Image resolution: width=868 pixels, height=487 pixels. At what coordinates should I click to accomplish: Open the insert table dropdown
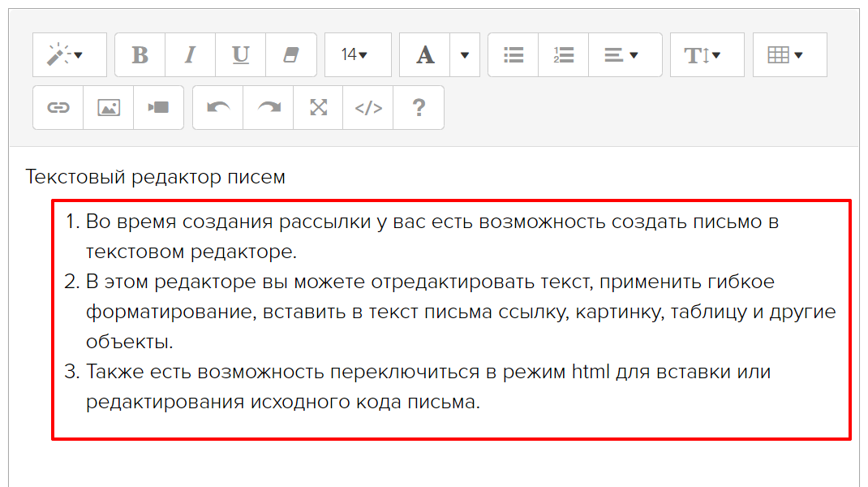click(789, 55)
